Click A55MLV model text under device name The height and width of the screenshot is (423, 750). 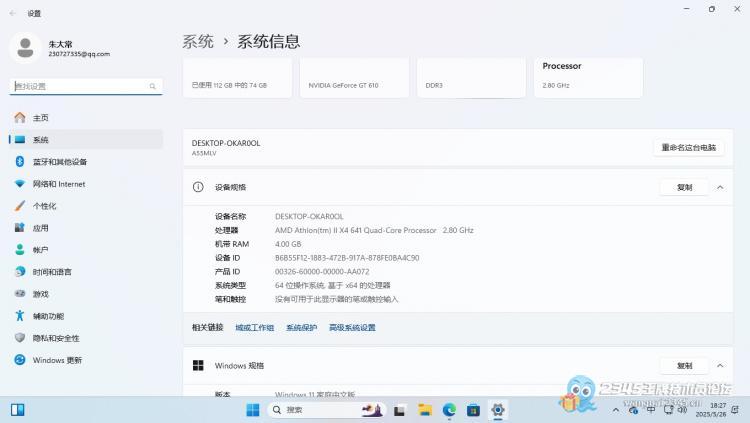point(204,153)
